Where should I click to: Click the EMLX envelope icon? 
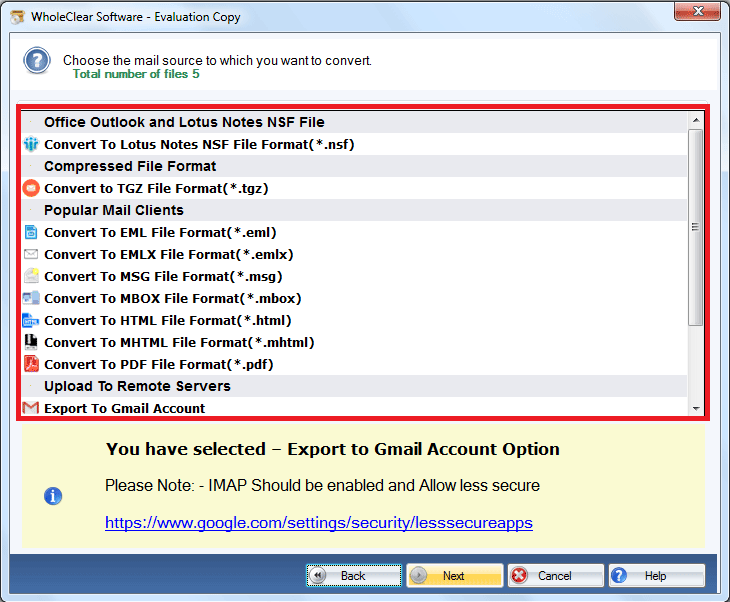pyautogui.click(x=31, y=254)
